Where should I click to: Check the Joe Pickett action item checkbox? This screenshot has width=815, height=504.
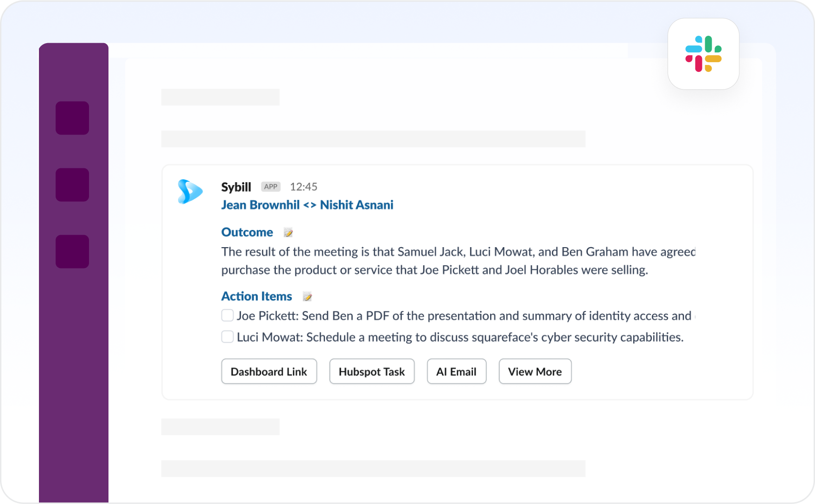[227, 315]
